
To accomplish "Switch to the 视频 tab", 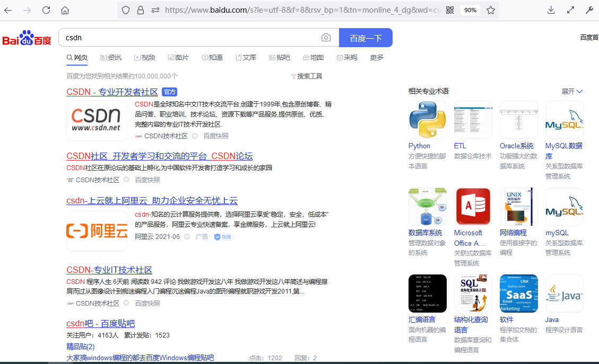I will 144,58.
